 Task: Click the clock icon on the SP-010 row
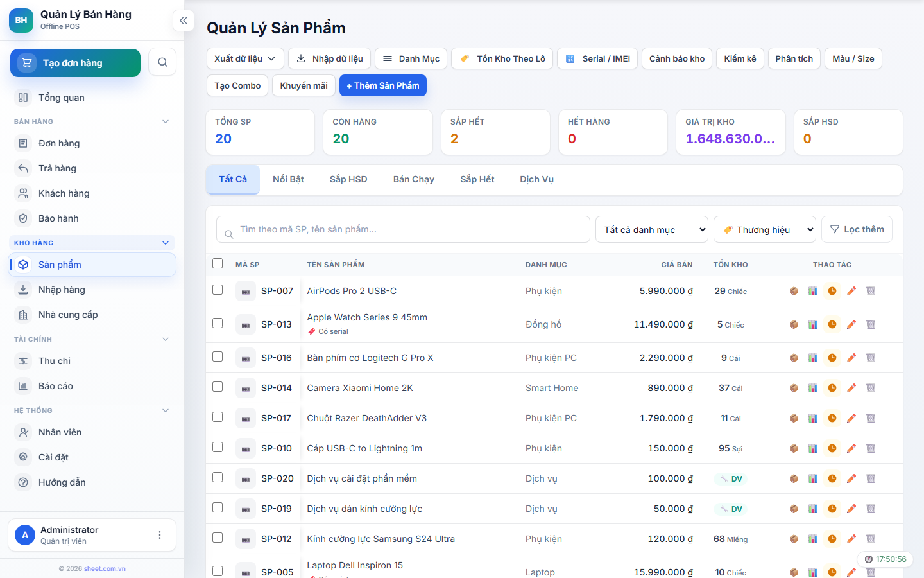tap(832, 448)
